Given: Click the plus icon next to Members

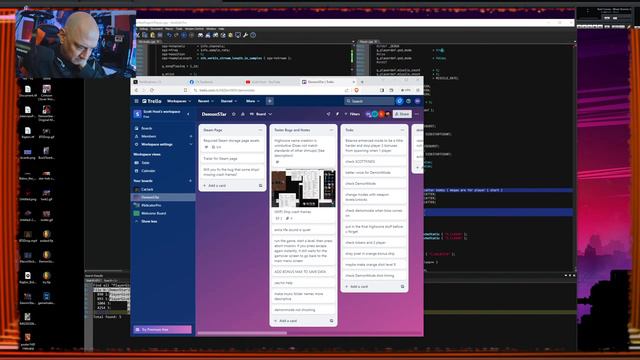Looking at the screenshot, I should [x=191, y=136].
